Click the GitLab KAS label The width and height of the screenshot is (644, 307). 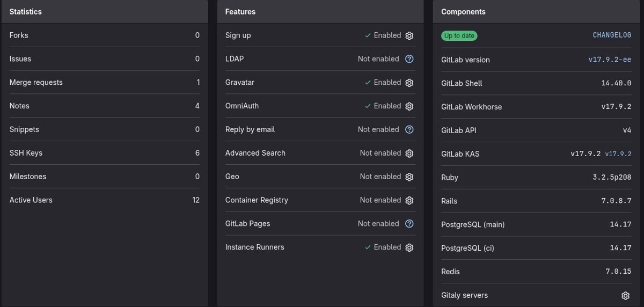(460, 154)
